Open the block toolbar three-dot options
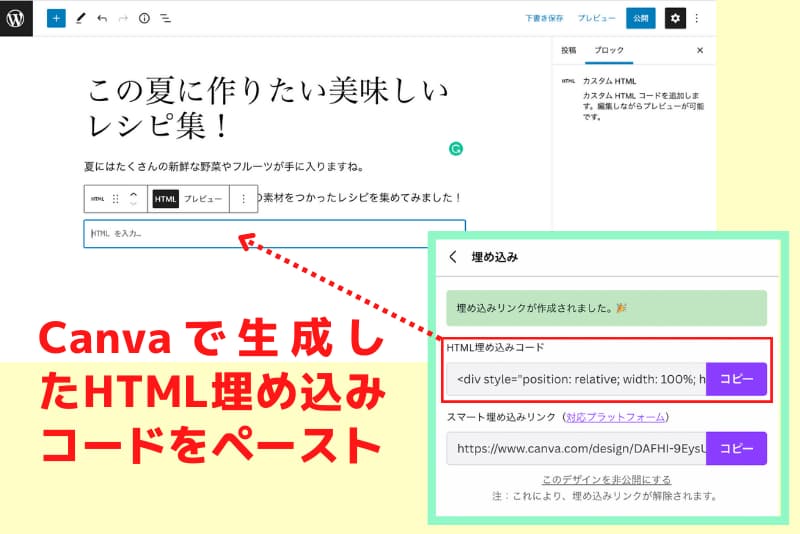 coord(243,199)
